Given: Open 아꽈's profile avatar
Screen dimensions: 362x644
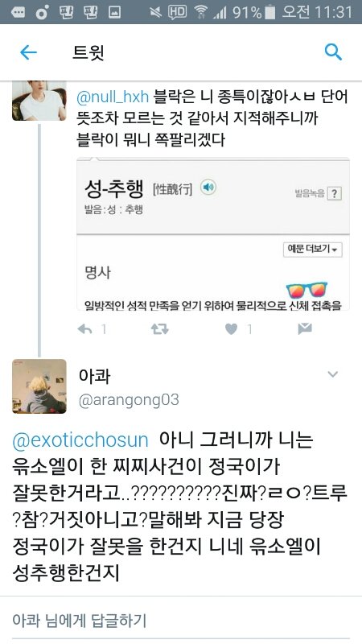Looking at the screenshot, I should coord(39,386).
